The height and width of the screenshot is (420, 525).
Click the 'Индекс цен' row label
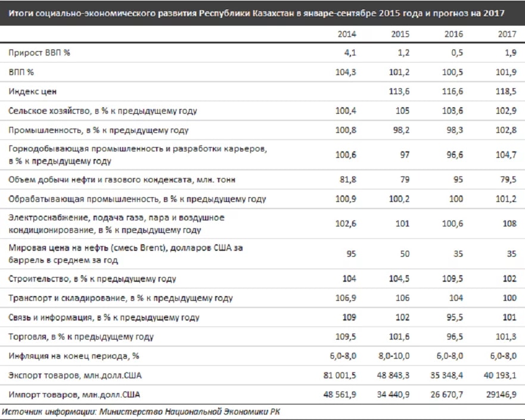(33, 92)
